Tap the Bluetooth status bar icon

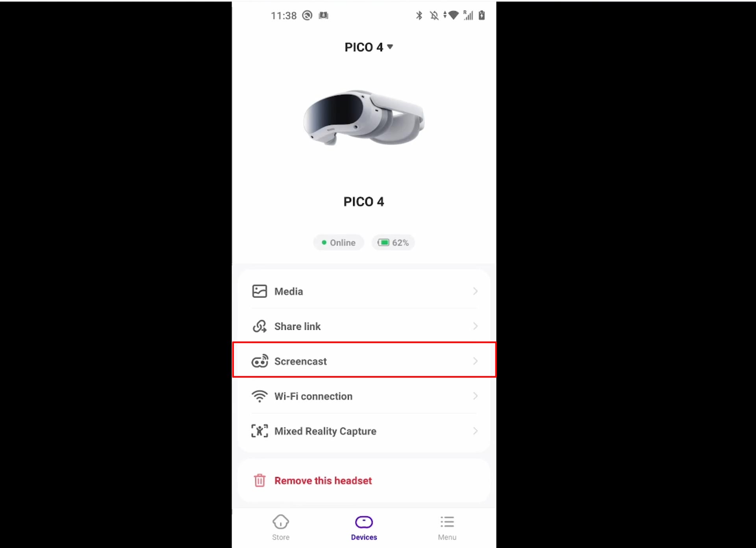click(419, 15)
